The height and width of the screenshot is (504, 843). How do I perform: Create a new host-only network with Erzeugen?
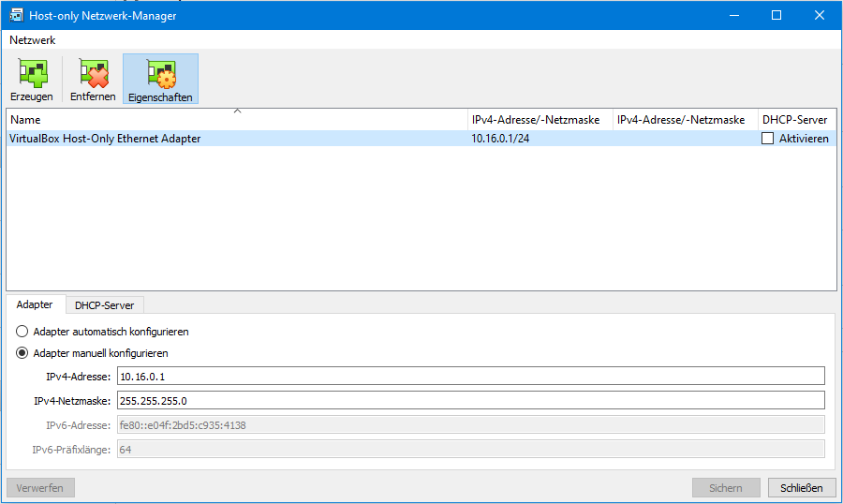[x=32, y=79]
